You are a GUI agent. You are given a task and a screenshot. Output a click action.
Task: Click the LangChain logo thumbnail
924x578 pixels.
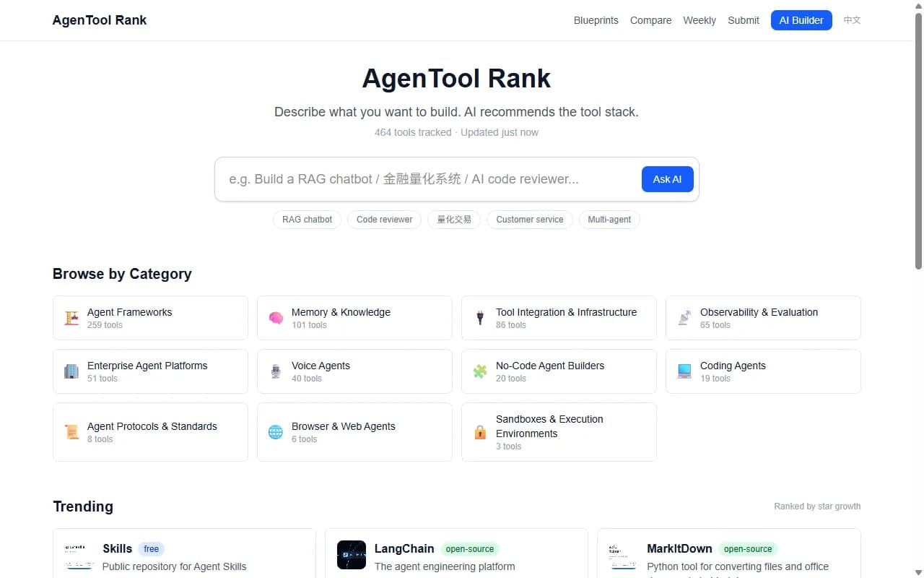352,555
